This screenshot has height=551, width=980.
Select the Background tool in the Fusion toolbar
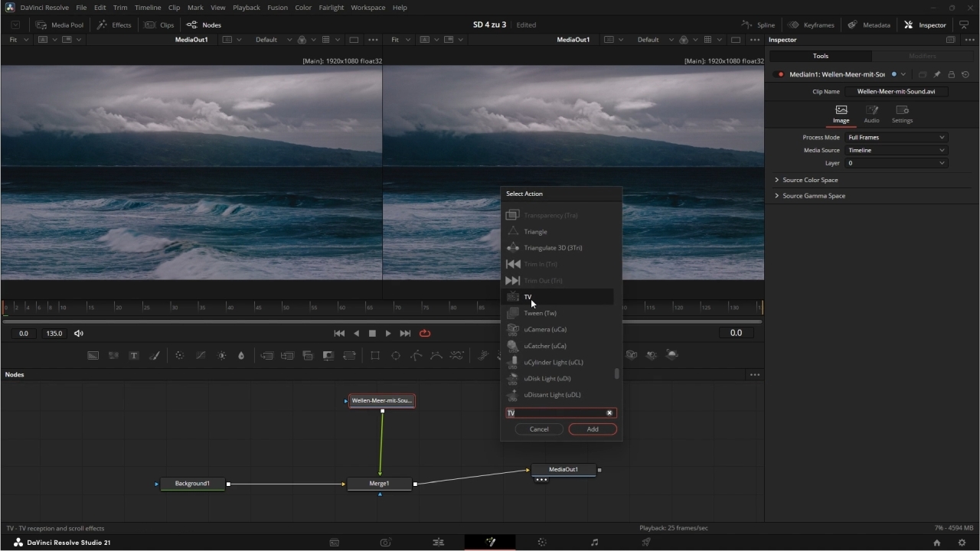point(93,355)
